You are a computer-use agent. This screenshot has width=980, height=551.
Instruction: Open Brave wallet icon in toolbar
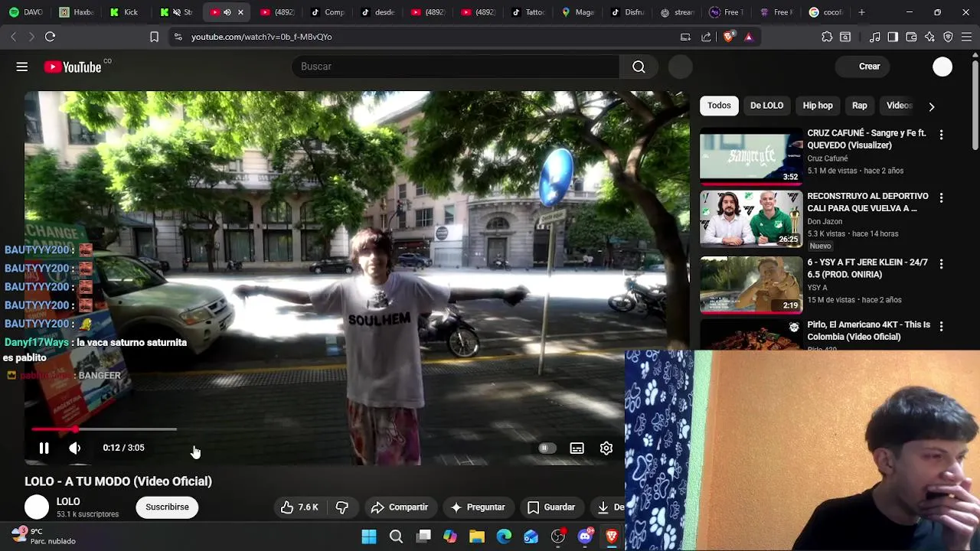click(x=911, y=37)
